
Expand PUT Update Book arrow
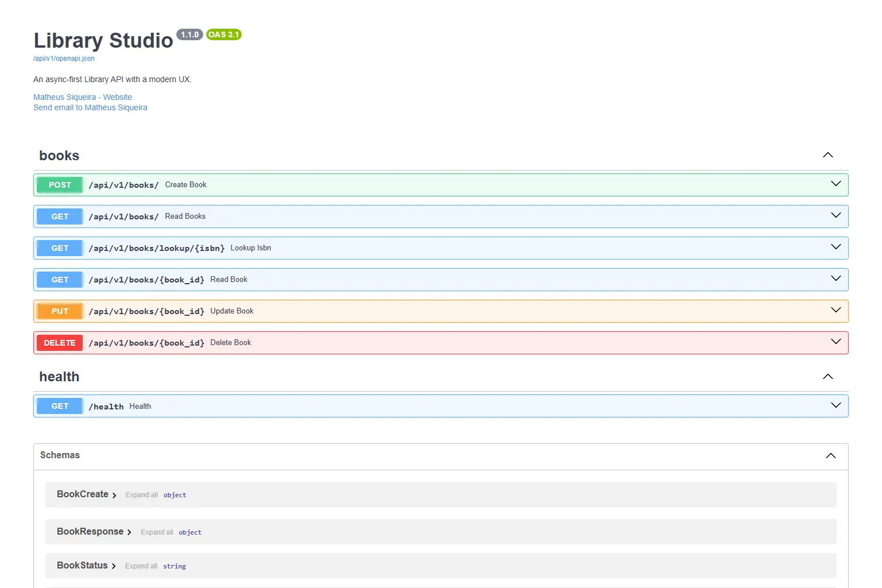[836, 310]
